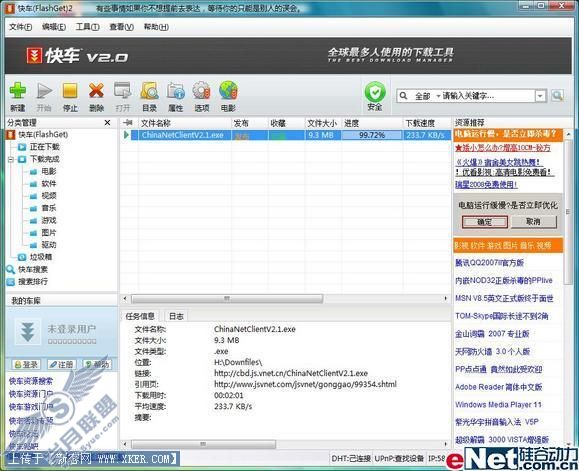Viewport: 579px width, 471px height.
Task: Open the 编辑(E) menu
Action: [x=54, y=27]
